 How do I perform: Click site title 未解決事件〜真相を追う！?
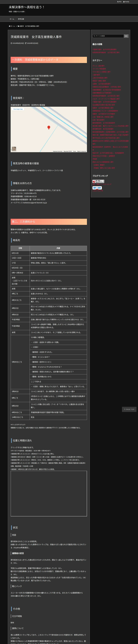click(27, 7)
